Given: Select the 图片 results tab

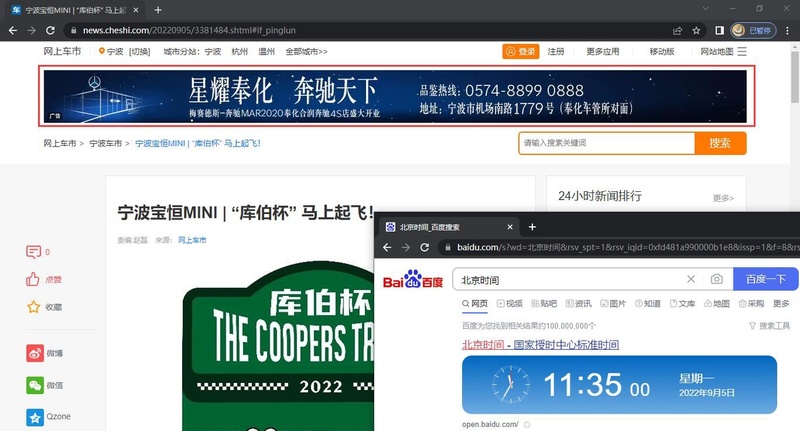Looking at the screenshot, I should 613,303.
